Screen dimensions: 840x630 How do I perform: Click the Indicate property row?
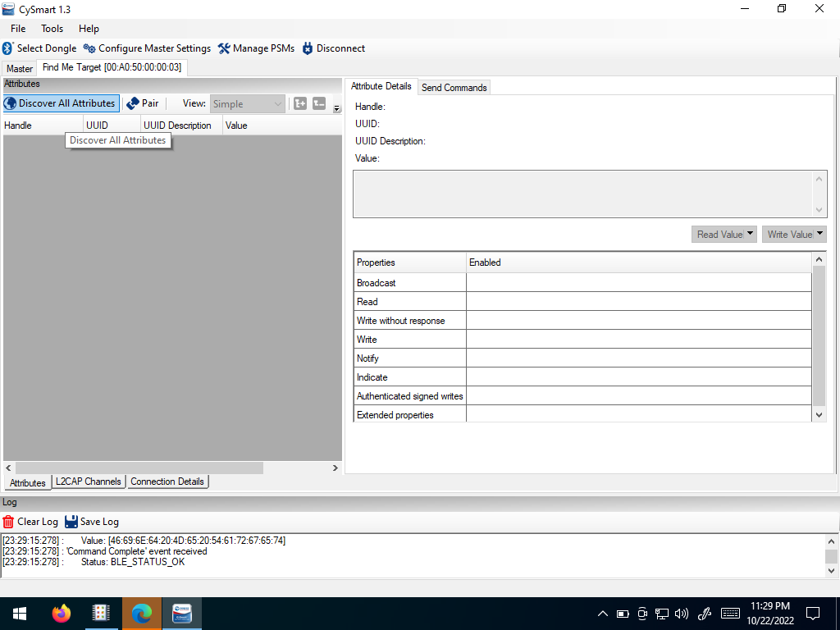583,377
